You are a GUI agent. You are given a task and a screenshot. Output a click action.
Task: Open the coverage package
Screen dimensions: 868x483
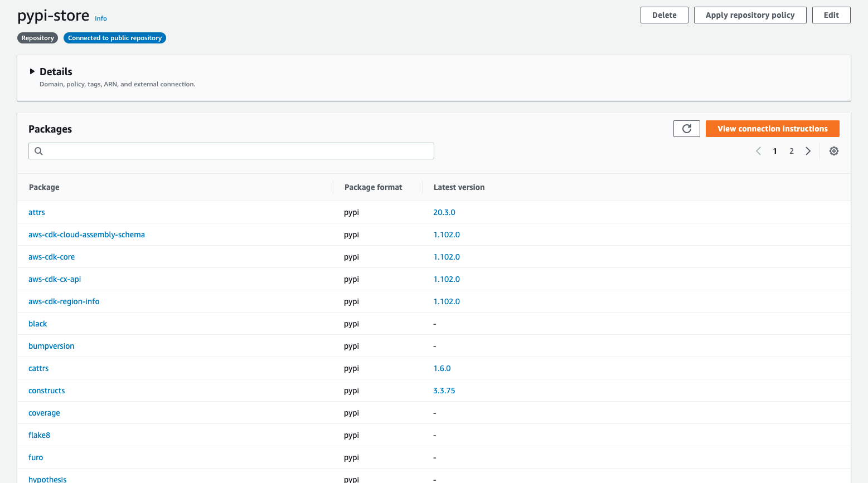pos(44,413)
